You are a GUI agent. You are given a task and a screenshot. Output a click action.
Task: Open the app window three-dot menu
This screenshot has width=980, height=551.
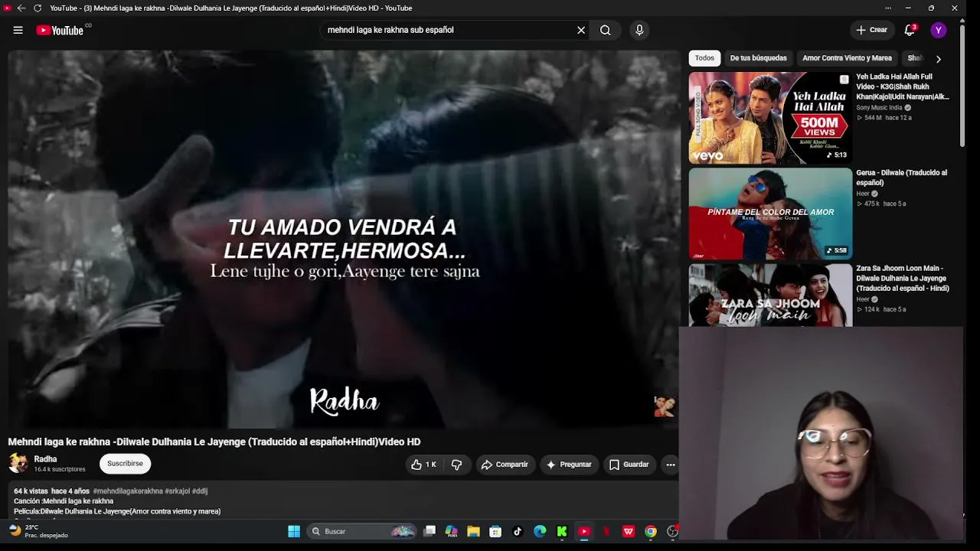point(888,8)
